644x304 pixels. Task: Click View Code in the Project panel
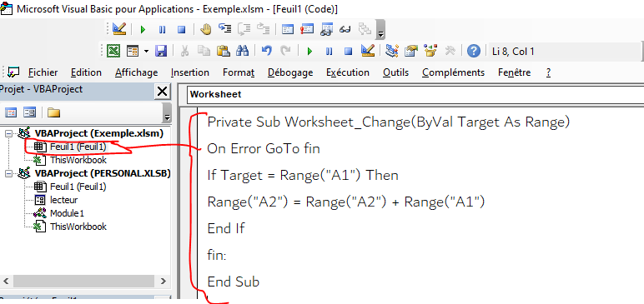[11, 112]
